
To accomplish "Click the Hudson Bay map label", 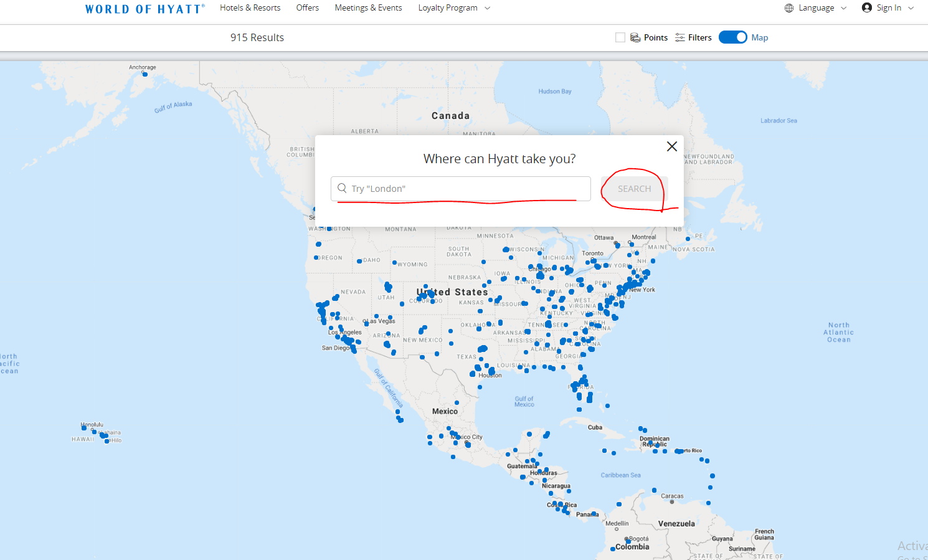I will click(555, 92).
